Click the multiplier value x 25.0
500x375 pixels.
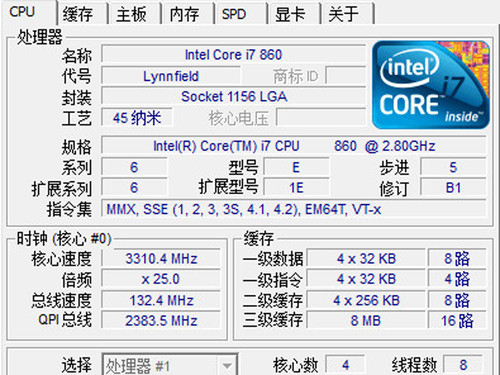tap(161, 279)
